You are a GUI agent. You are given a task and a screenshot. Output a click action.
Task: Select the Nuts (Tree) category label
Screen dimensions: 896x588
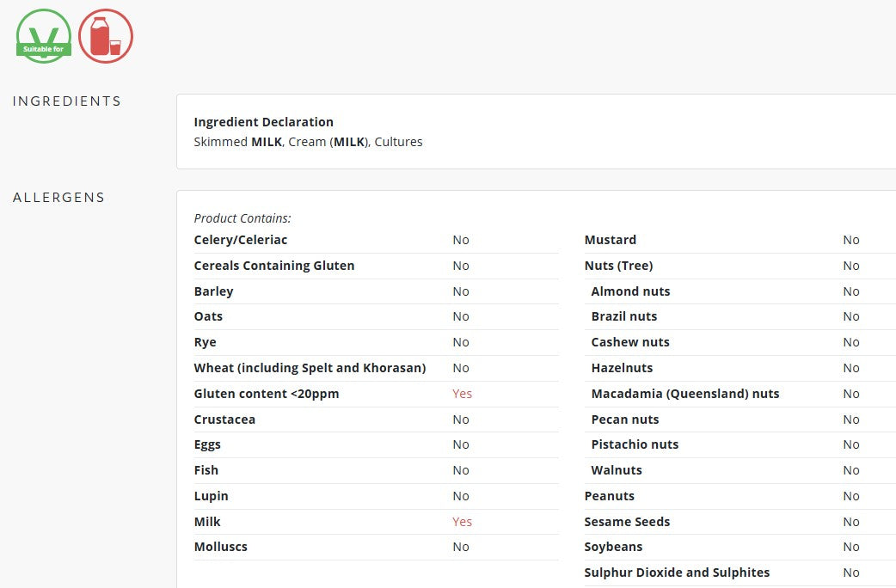[618, 266]
